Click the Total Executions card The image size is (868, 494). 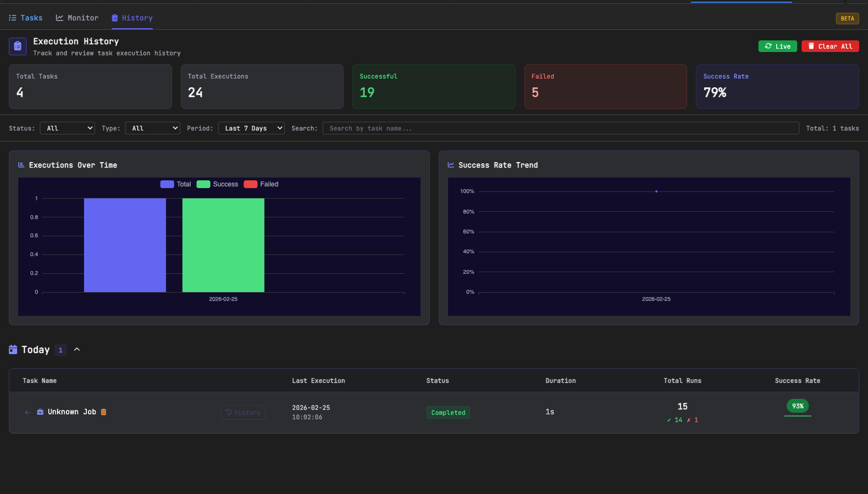(262, 87)
